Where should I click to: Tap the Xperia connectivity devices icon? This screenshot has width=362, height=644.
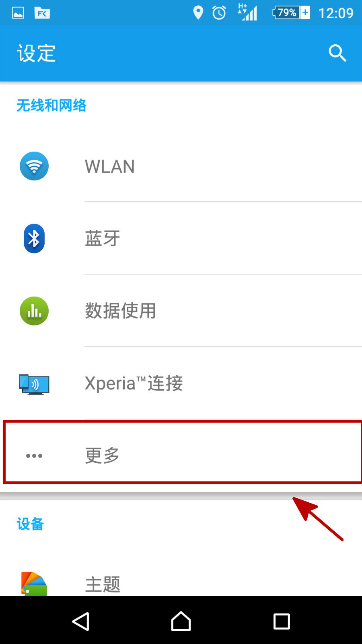pos(34,384)
